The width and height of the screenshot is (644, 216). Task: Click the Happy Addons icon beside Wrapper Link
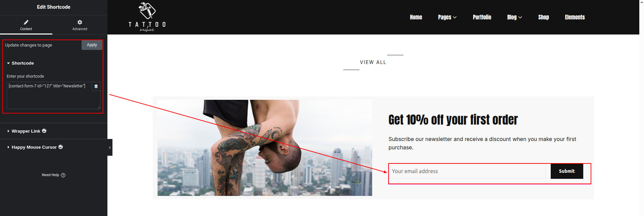pos(44,131)
